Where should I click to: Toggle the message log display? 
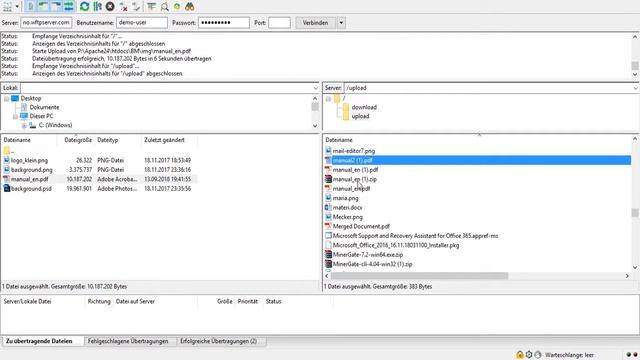click(31, 7)
